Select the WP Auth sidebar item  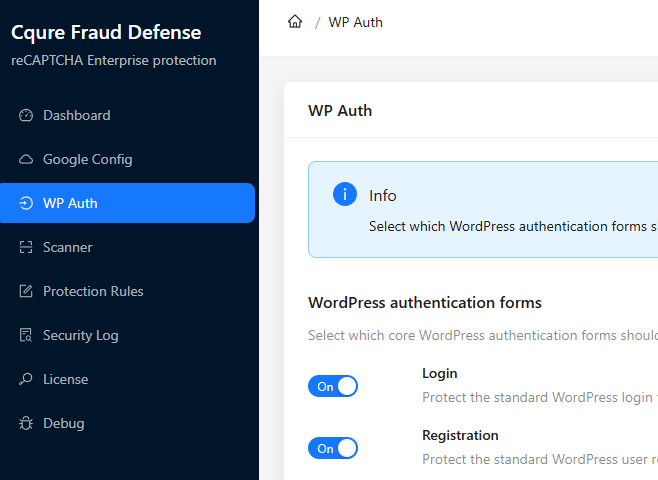click(128, 203)
